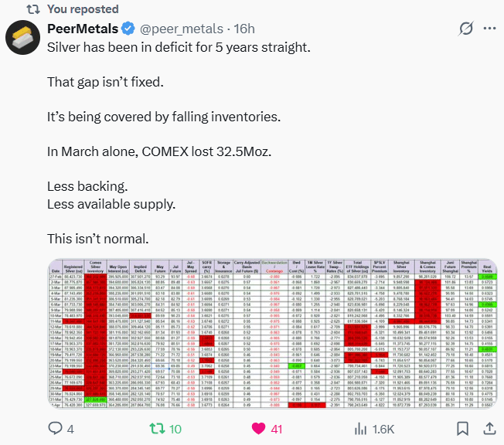The image size is (504, 445).
Task: Click the repost arrows beside 'You reposted'
Action: coord(32,9)
